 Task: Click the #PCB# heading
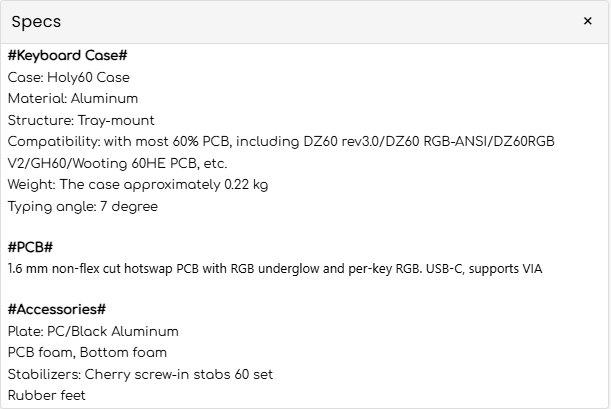pos(30,246)
